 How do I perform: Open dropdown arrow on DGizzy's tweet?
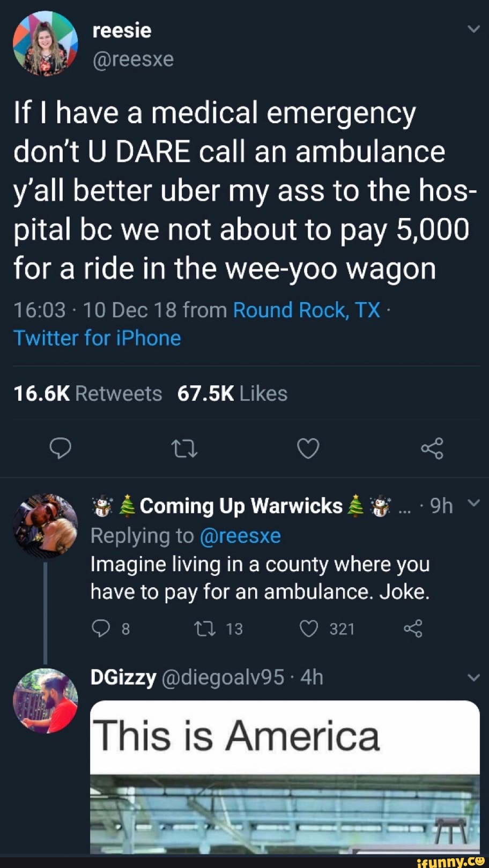(x=473, y=677)
